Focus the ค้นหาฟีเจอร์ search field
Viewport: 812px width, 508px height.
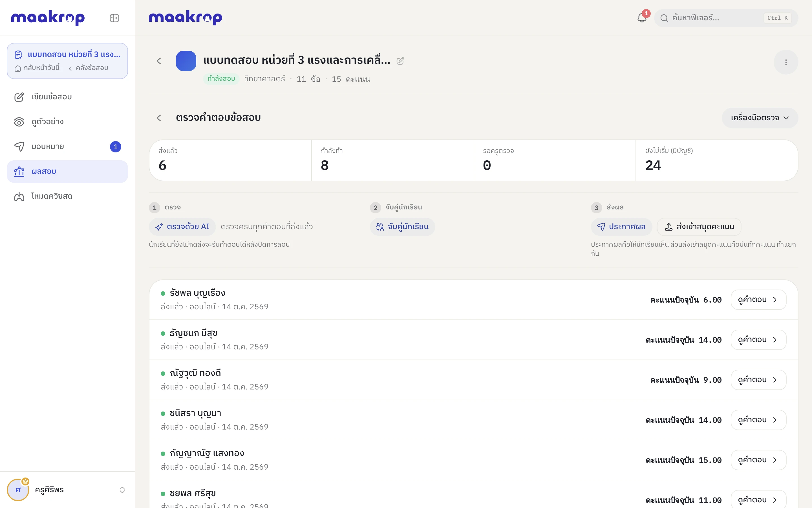pyautogui.click(x=726, y=18)
